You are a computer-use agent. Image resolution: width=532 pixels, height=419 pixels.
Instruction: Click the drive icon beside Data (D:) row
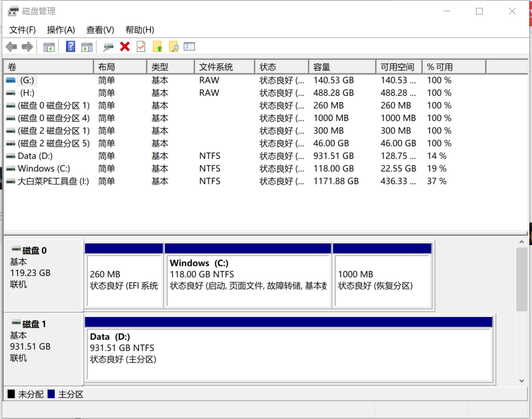point(11,156)
